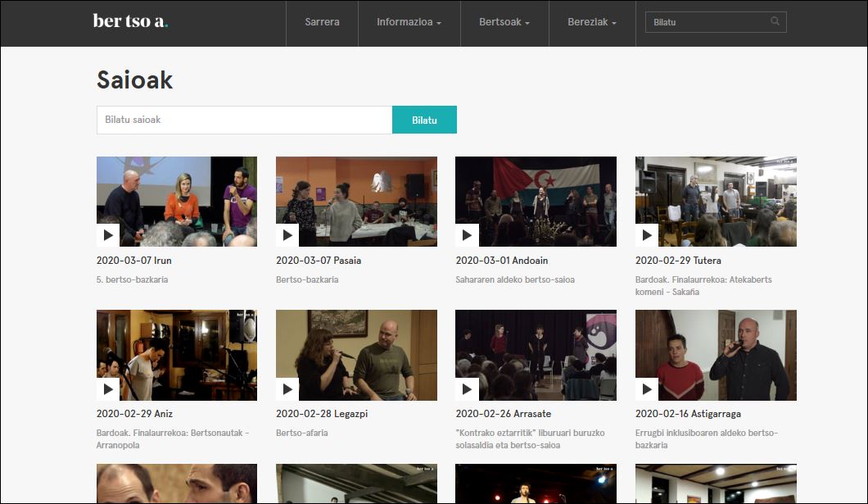This screenshot has width=868, height=504.
Task: Expand the Bertsoak dropdown menu
Action: [x=504, y=22]
